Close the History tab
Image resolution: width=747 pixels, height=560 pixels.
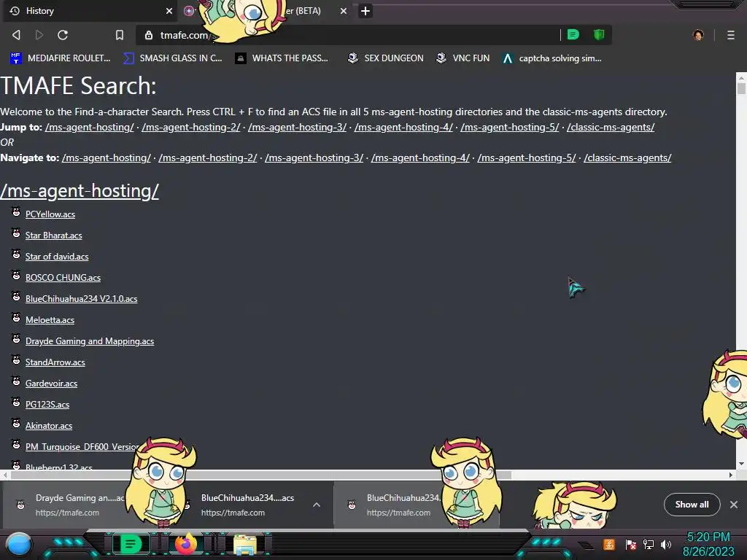coord(169,11)
